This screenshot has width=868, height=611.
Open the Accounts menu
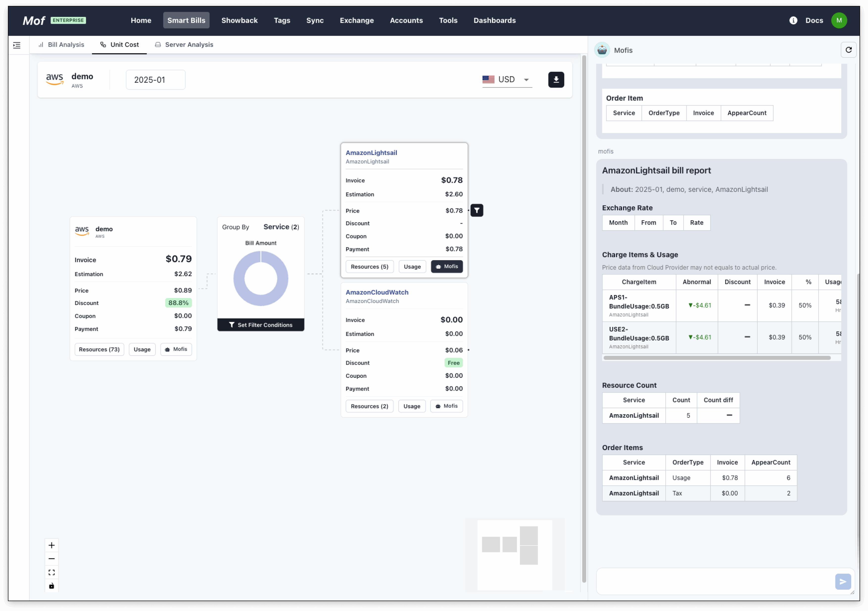[x=406, y=21]
